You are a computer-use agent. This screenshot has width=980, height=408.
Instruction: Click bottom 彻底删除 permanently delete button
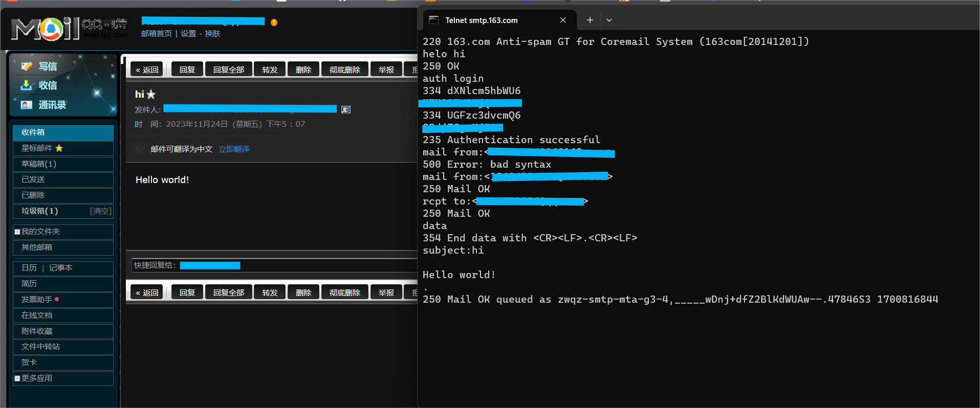pos(345,292)
